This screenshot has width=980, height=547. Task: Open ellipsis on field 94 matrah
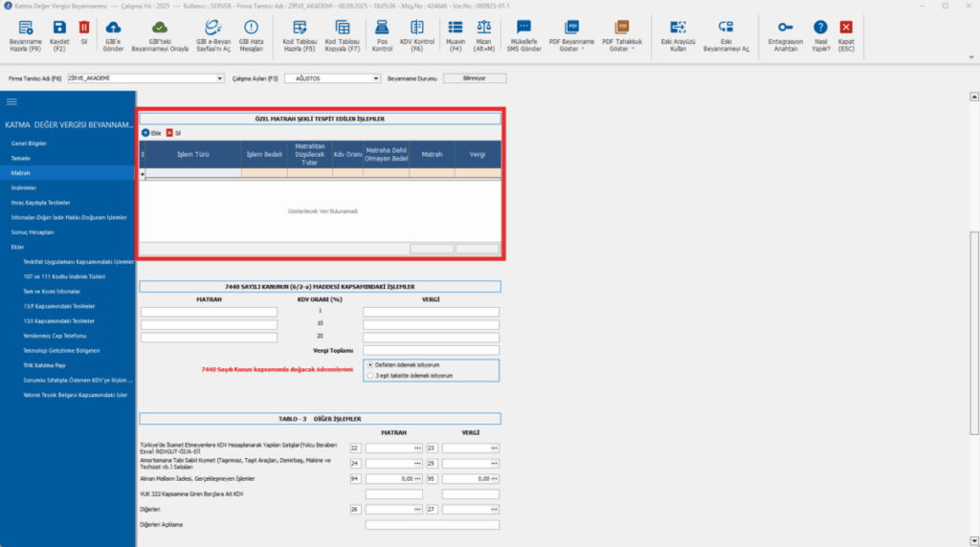417,479
